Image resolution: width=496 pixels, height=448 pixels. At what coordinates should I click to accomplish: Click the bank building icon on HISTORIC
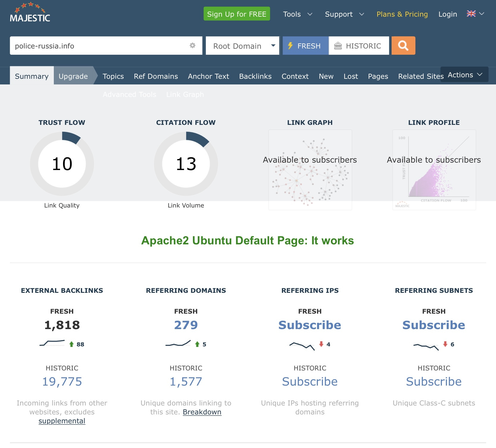[x=338, y=46]
